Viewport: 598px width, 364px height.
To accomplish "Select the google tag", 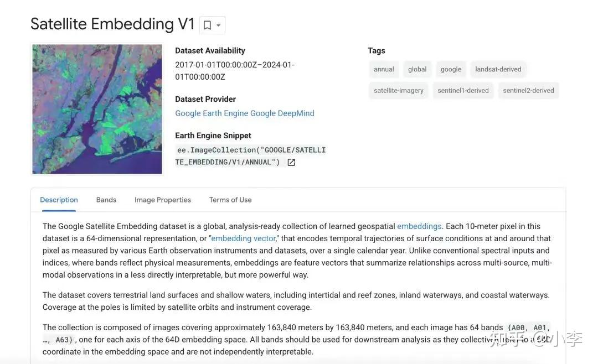I will click(x=451, y=69).
